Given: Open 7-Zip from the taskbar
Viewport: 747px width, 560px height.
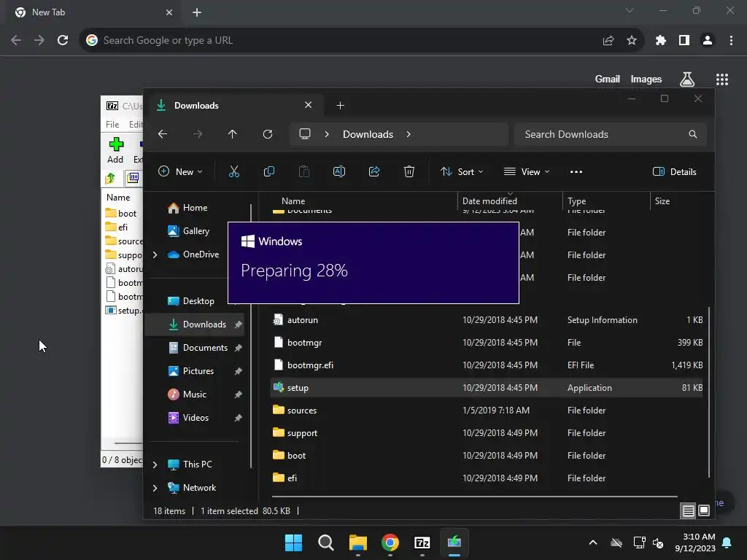Looking at the screenshot, I should 422,542.
